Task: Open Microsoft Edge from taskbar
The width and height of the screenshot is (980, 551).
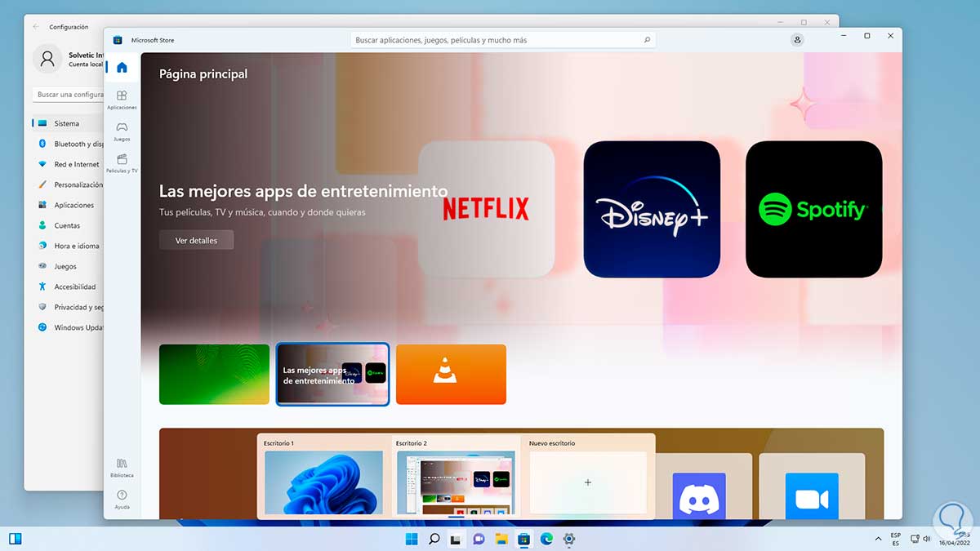Action: coord(546,539)
